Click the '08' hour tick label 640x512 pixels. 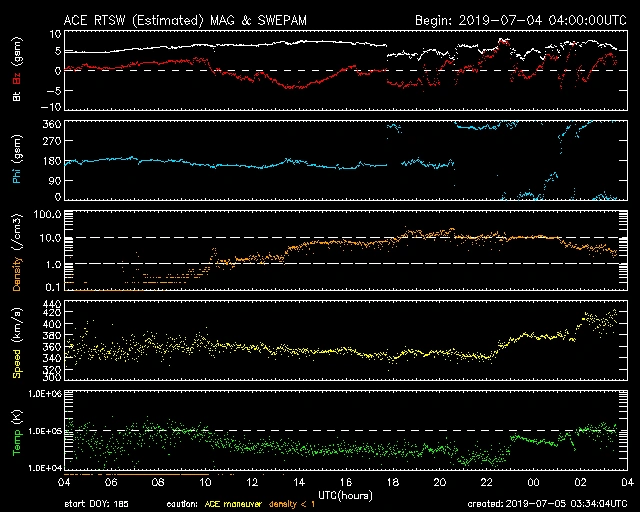(x=158, y=483)
